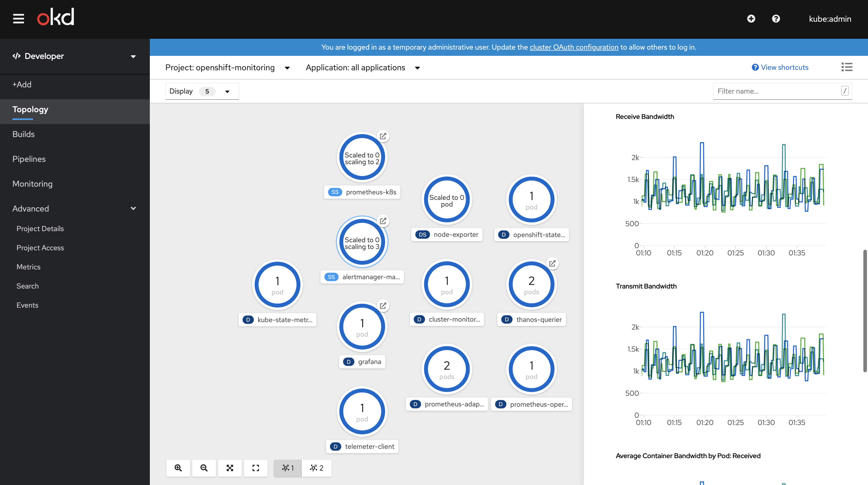Screen dimensions: 868x485
Task: Follow the cluster OAuth configuration link
Action: [x=574, y=47]
